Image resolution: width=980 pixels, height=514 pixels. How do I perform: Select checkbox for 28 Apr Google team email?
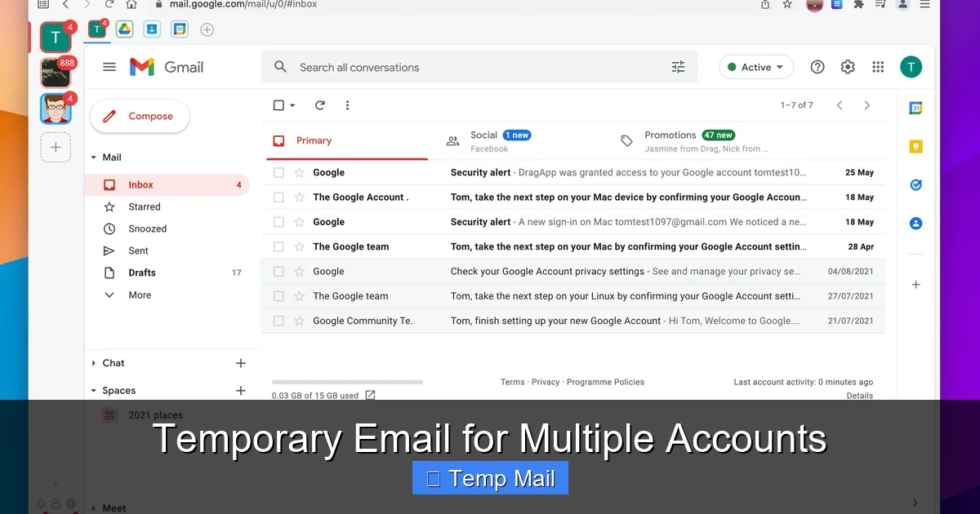278,246
